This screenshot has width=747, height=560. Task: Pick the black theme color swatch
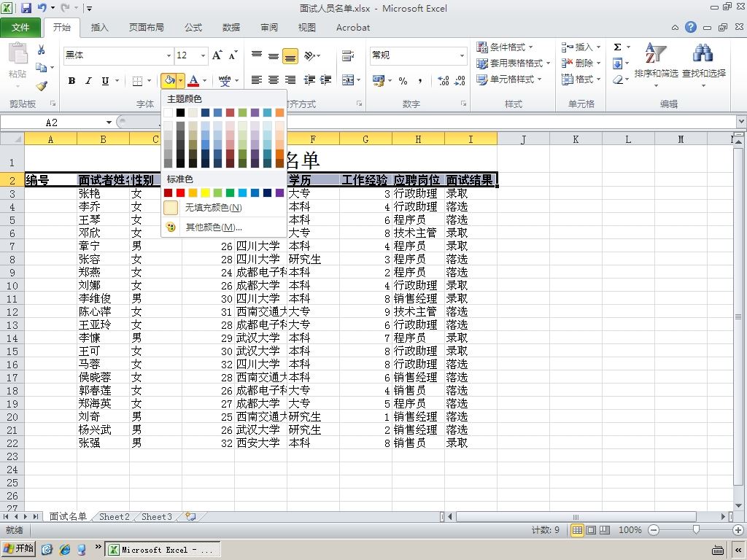click(x=181, y=112)
